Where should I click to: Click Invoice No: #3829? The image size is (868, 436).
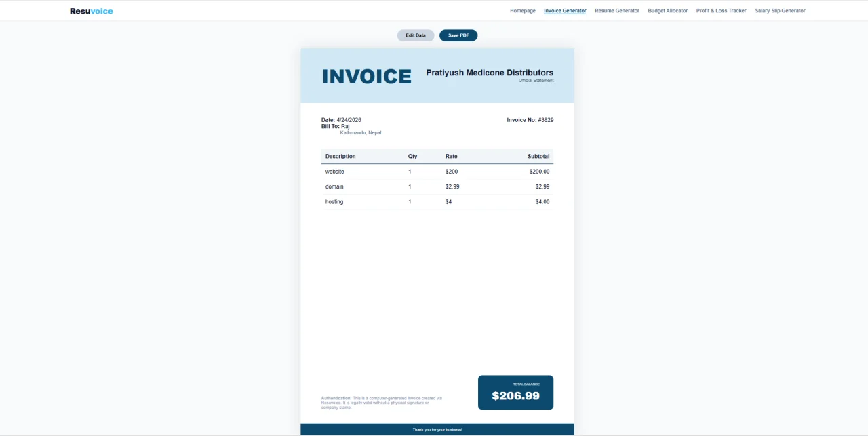coord(530,120)
